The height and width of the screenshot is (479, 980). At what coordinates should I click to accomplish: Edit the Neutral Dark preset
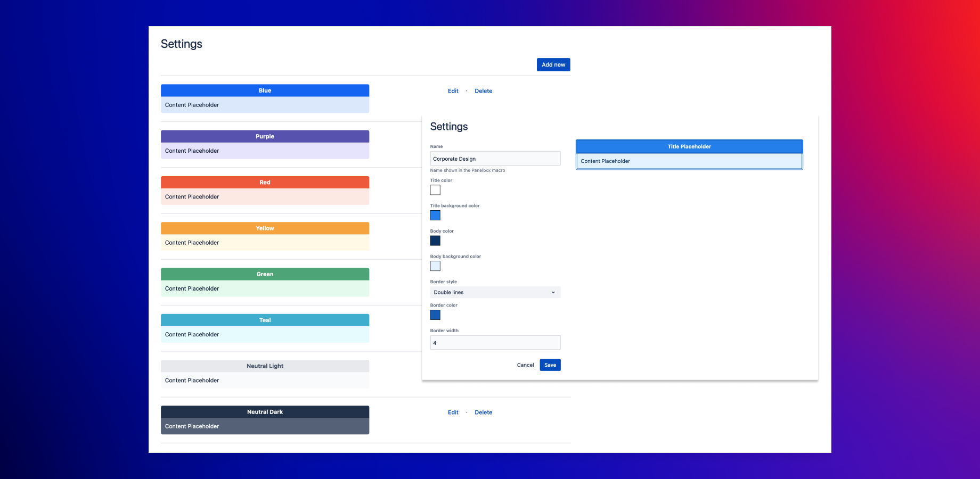click(x=453, y=412)
